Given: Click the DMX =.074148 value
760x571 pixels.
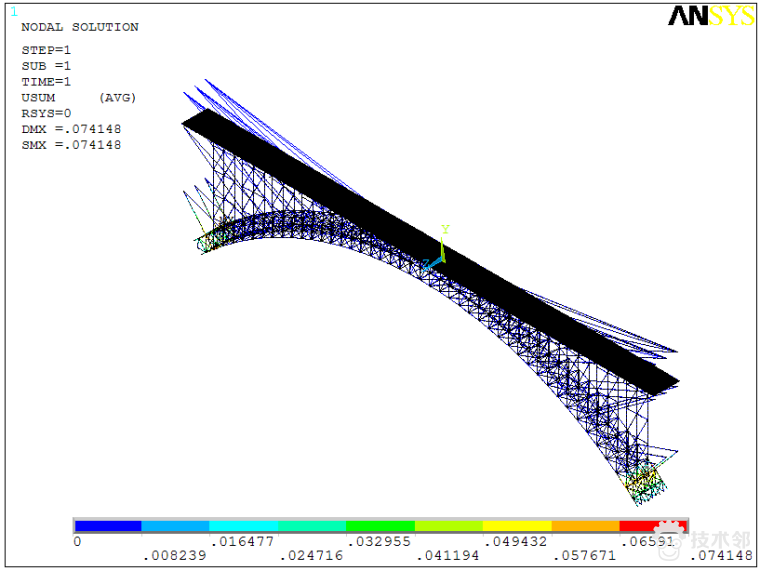Looking at the screenshot, I should [x=71, y=129].
